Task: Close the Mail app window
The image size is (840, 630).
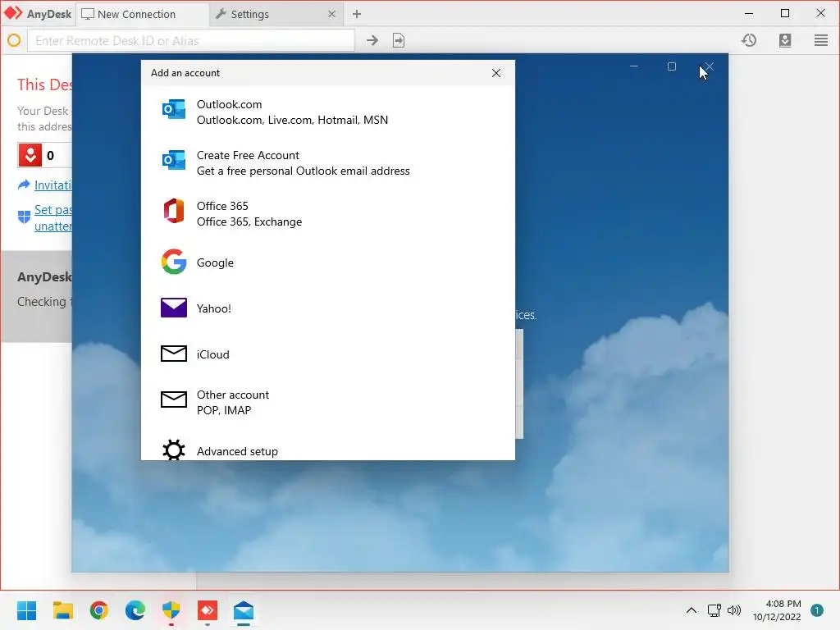Action: click(710, 66)
